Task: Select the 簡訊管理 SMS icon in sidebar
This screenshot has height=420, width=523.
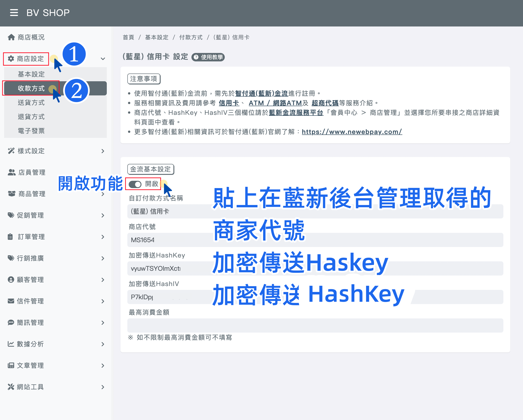Action: [x=11, y=323]
